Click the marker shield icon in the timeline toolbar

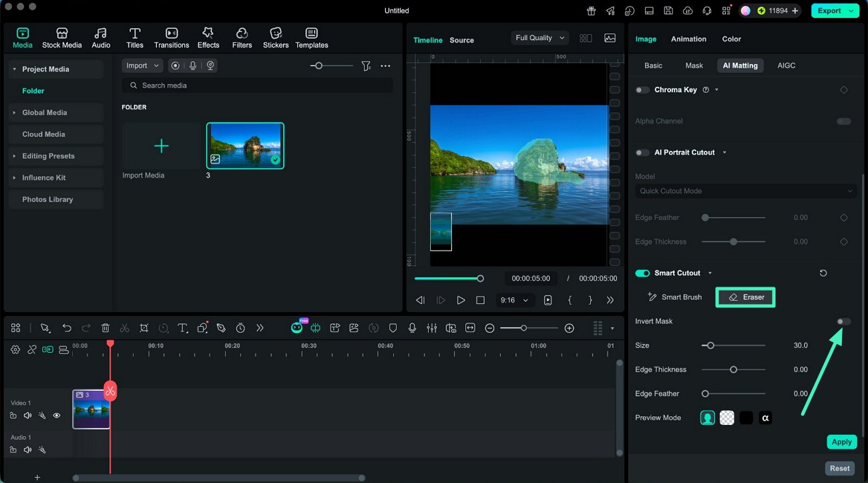[x=393, y=328]
